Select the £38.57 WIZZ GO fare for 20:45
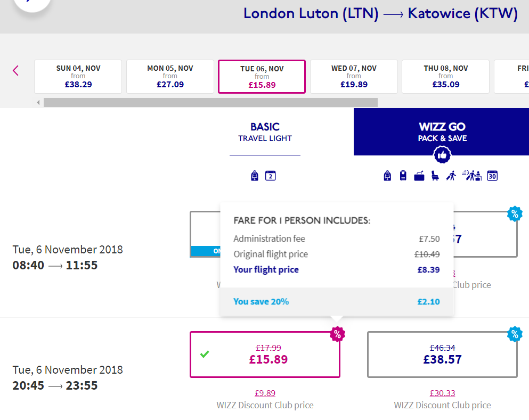The width and height of the screenshot is (529, 420). click(442, 355)
